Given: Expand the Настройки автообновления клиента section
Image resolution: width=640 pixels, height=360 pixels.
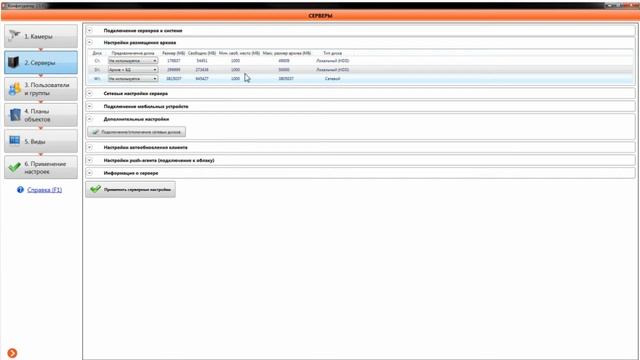Looking at the screenshot, I should click(x=90, y=147).
